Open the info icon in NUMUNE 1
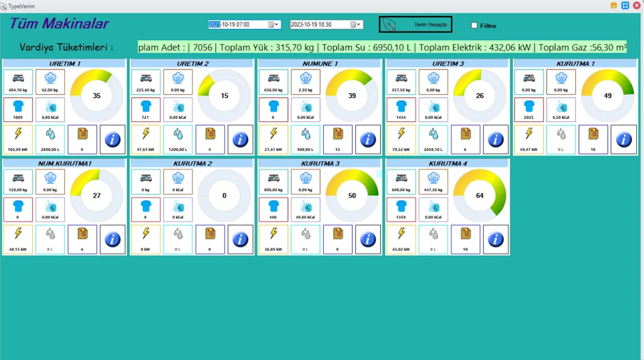This screenshot has width=644, height=360. (x=368, y=140)
